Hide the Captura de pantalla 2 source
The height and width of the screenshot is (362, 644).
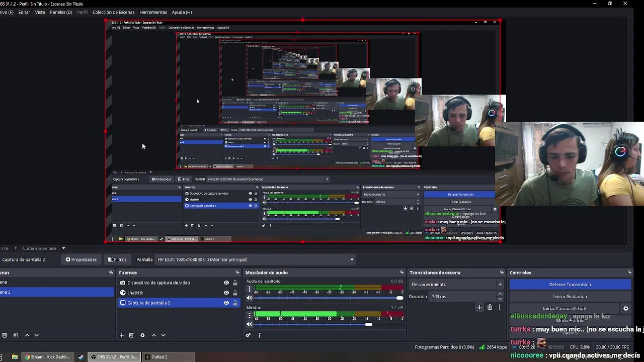pyautogui.click(x=226, y=303)
